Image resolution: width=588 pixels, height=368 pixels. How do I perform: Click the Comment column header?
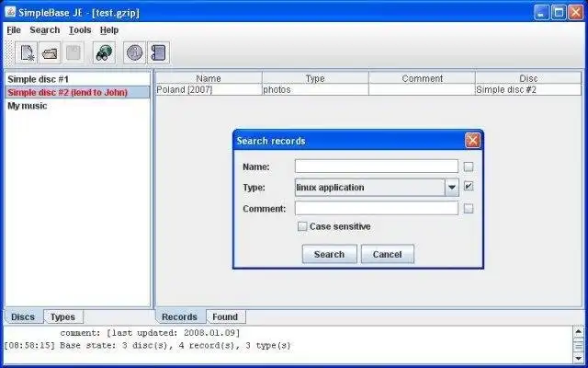point(423,78)
